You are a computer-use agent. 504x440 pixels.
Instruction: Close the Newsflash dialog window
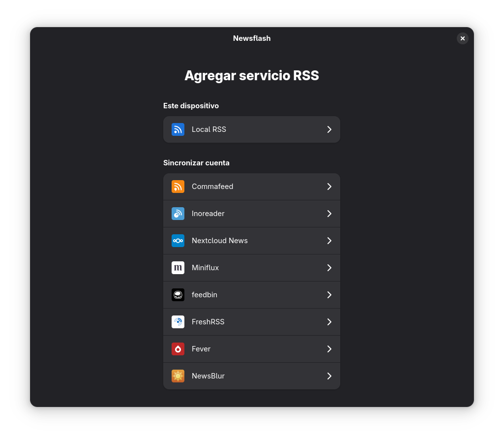[x=463, y=38]
